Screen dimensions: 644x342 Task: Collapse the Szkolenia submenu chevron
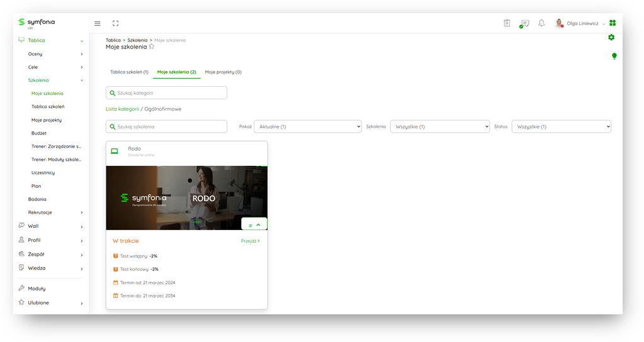click(x=82, y=80)
